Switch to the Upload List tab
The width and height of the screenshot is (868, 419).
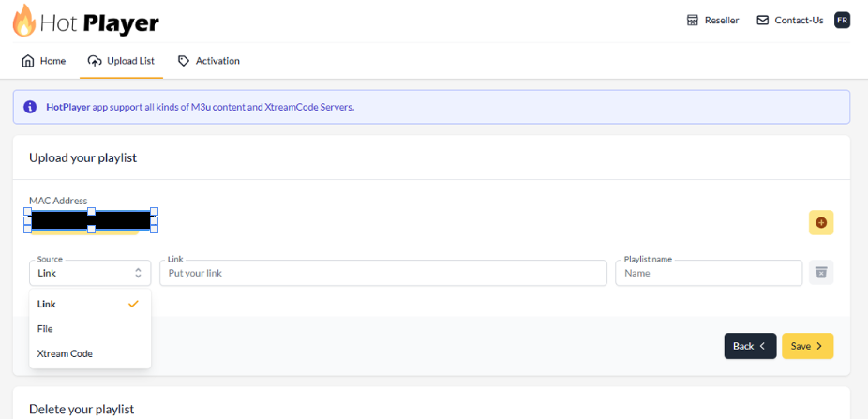pyautogui.click(x=122, y=61)
